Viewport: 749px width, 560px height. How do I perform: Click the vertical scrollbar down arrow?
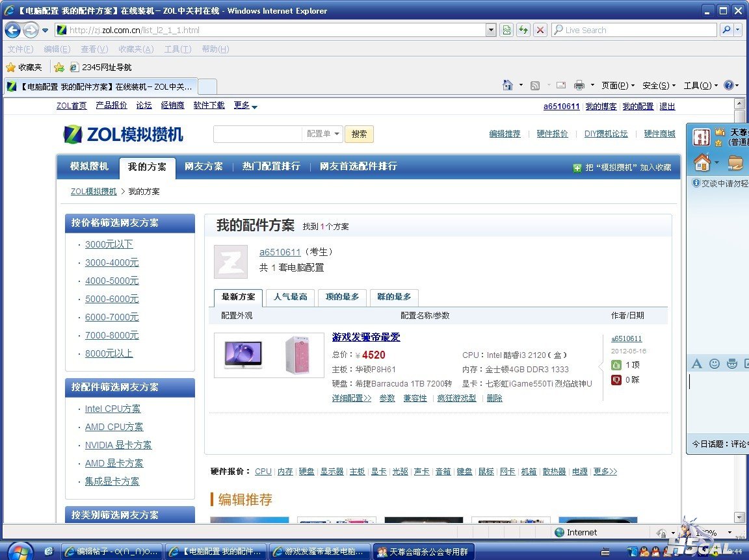(739, 517)
